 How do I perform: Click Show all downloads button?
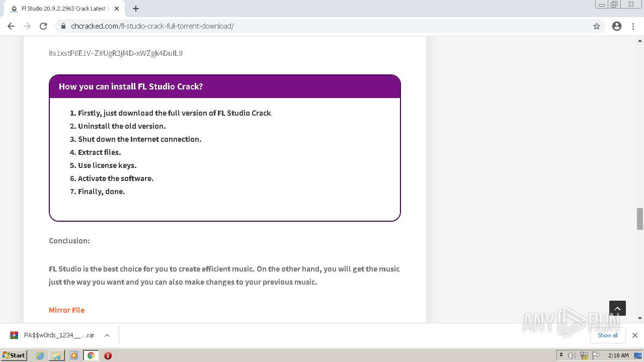[608, 335]
